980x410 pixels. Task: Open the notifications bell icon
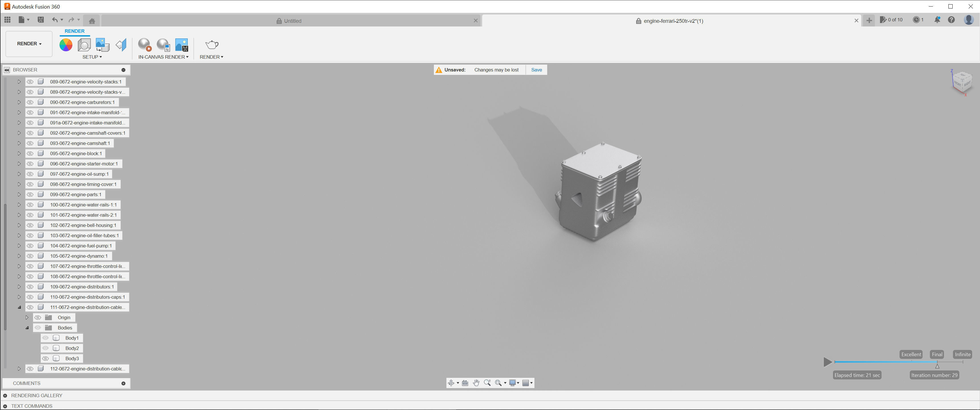click(937, 20)
